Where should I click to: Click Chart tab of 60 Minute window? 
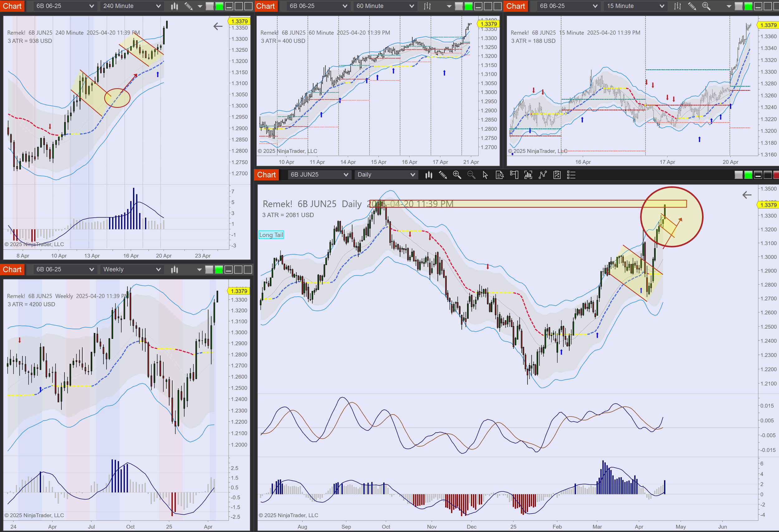[265, 6]
